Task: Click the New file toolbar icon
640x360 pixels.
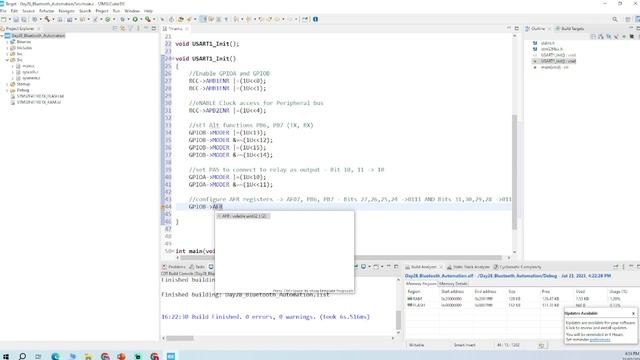Action: click(4, 19)
